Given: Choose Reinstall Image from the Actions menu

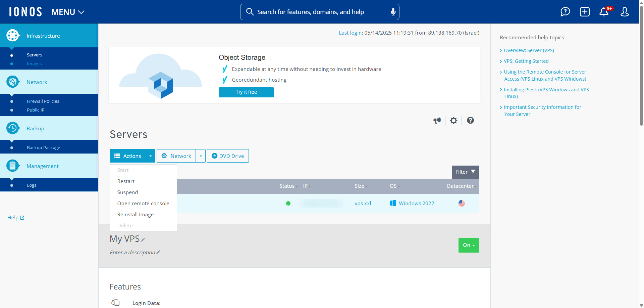Looking at the screenshot, I should (136, 214).
